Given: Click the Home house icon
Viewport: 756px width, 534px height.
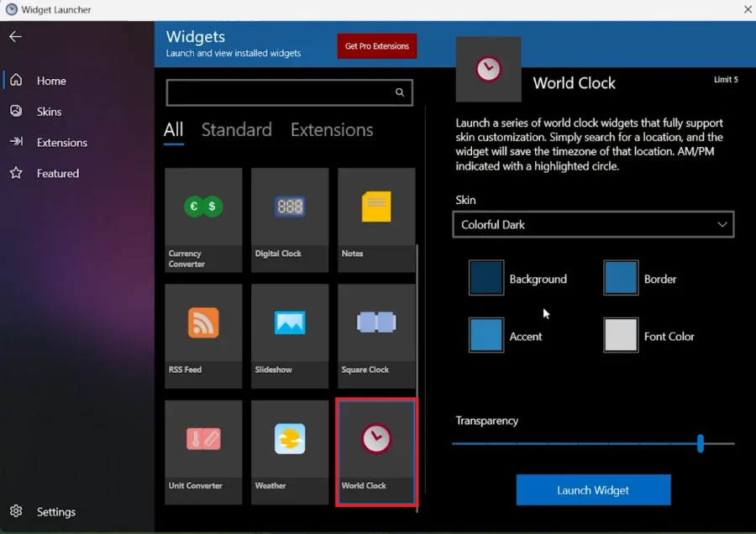Looking at the screenshot, I should coord(16,80).
